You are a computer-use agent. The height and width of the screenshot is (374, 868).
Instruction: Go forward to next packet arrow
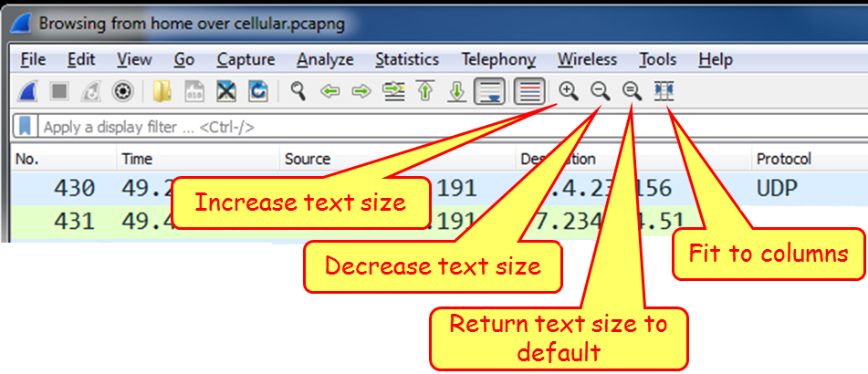(361, 91)
